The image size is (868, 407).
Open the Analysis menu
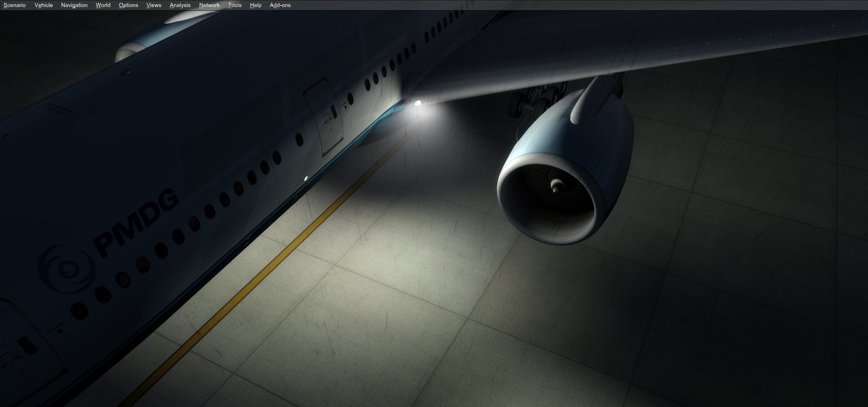pos(180,5)
